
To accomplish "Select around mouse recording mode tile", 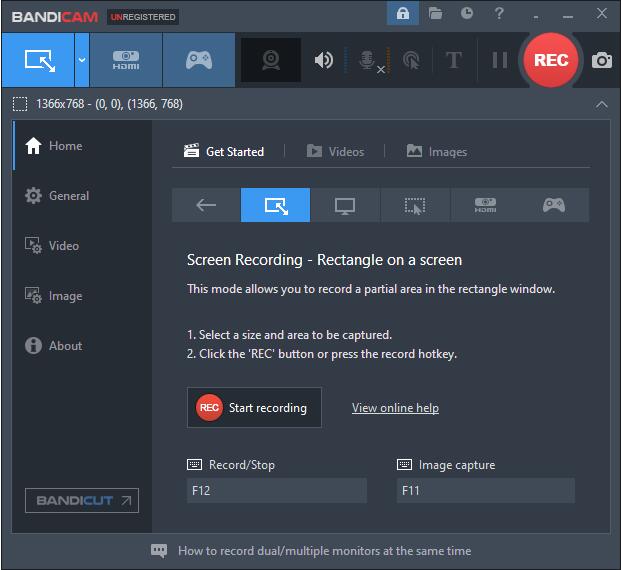I will (415, 205).
